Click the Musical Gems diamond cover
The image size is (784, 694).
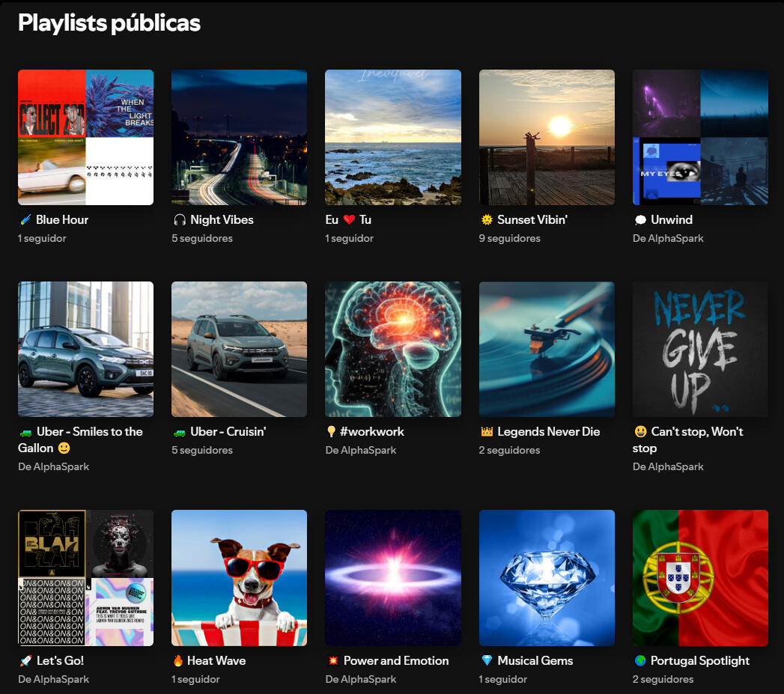tap(547, 577)
